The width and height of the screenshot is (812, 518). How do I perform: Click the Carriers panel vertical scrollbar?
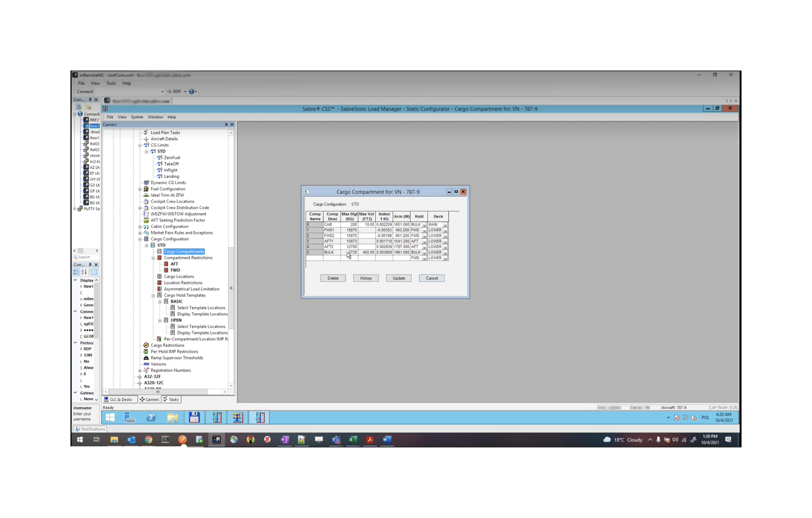click(x=231, y=288)
